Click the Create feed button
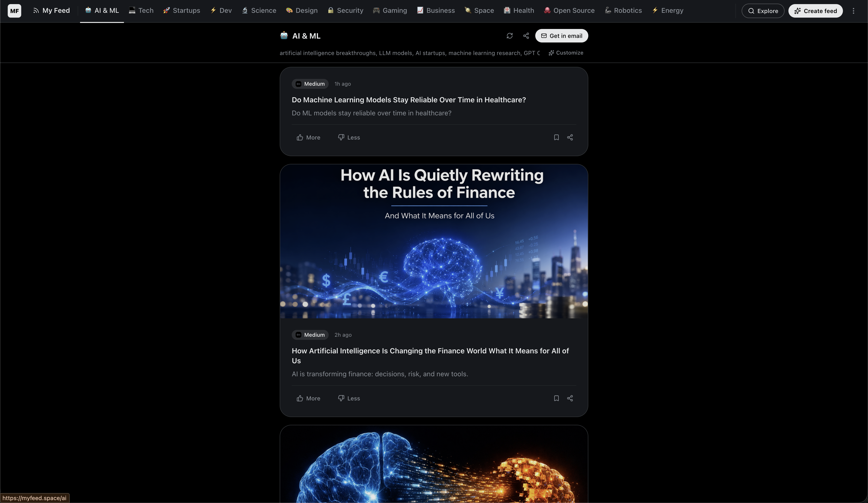This screenshot has width=868, height=503. (x=815, y=11)
